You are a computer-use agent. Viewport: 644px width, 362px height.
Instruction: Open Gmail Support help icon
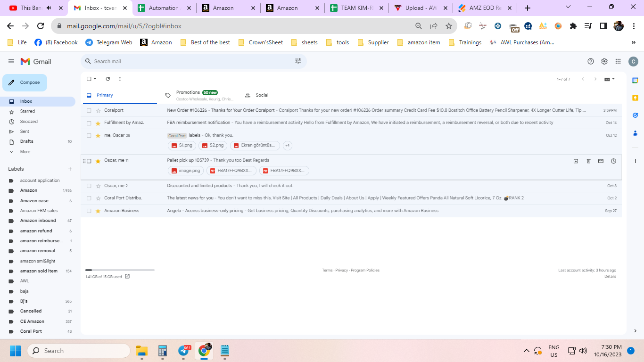(x=591, y=61)
